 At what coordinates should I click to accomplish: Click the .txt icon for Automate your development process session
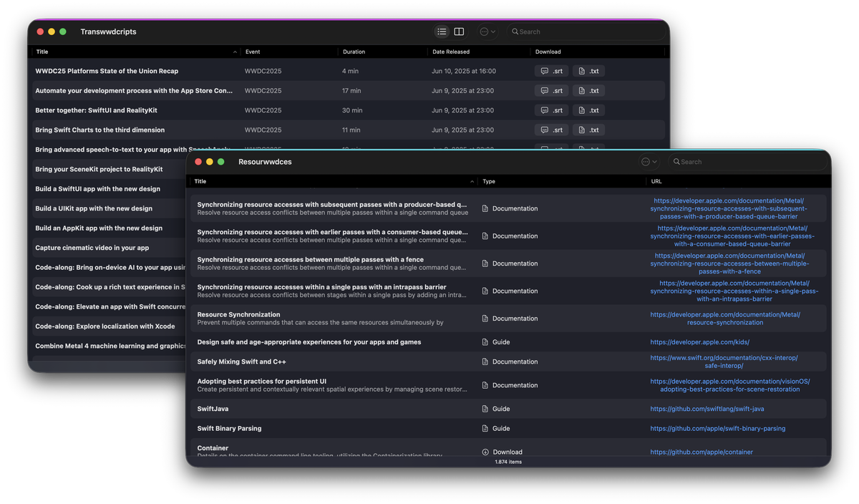click(x=588, y=90)
